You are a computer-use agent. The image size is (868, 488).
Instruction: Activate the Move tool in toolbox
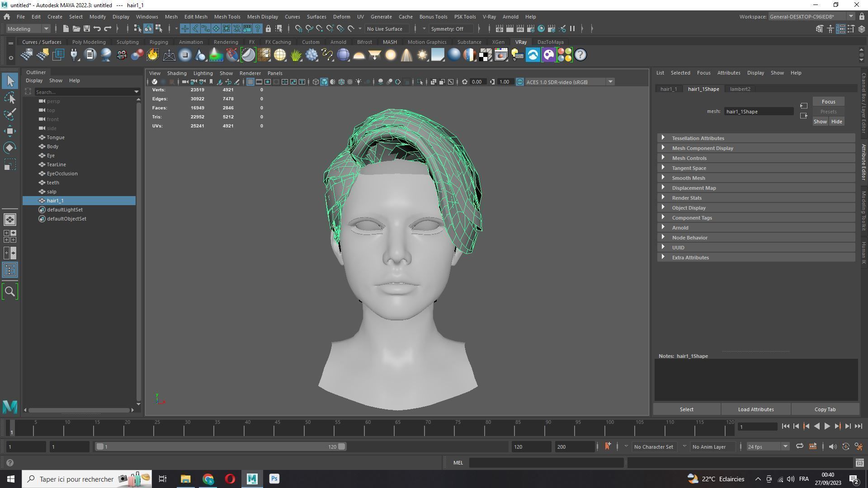[x=10, y=131]
